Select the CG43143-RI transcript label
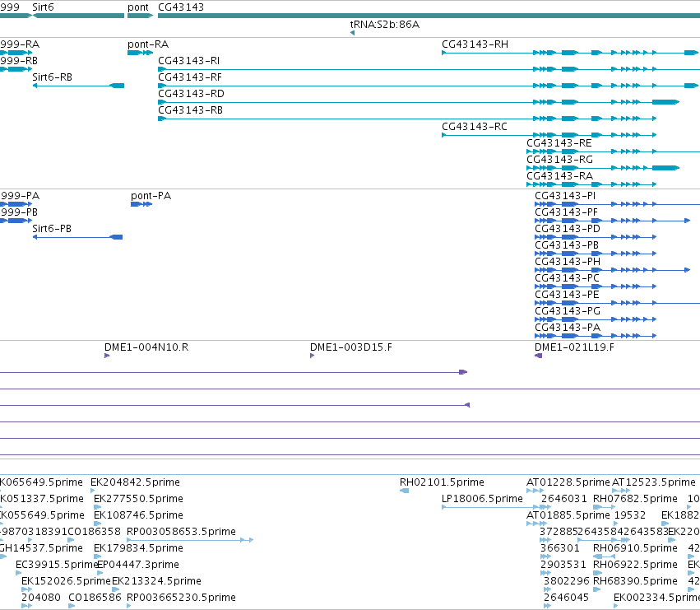The width and height of the screenshot is (700, 610). point(189,61)
